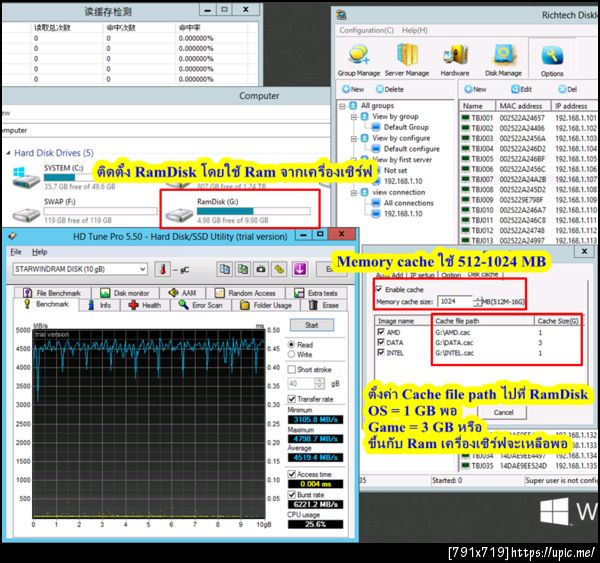Toggle the Access time checkbox
The height and width of the screenshot is (563, 600).
tap(292, 474)
